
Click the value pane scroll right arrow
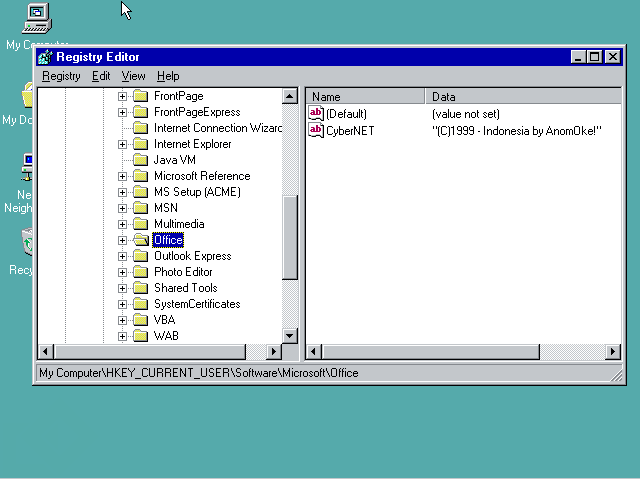(x=613, y=351)
